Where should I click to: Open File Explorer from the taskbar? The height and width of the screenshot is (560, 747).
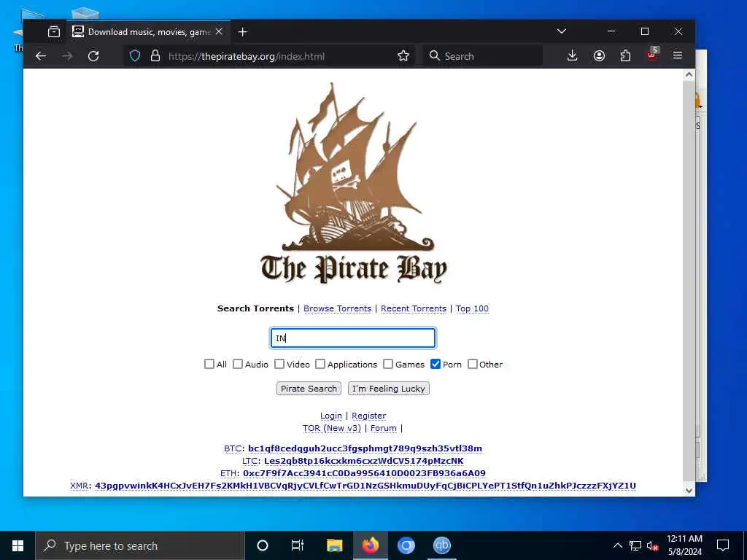(x=334, y=545)
